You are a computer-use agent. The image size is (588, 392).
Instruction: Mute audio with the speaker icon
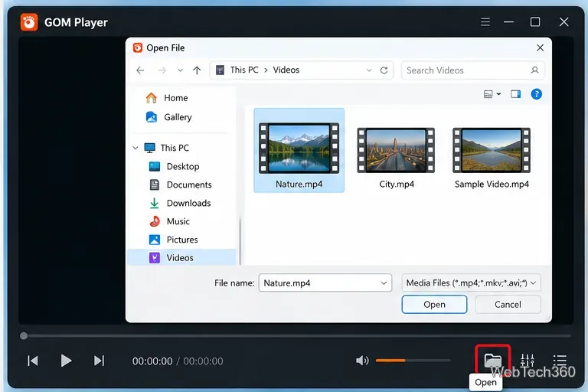pos(362,361)
